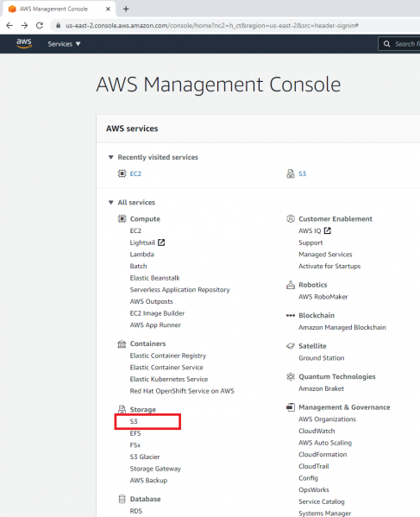Click the Storage category icon
Screen dimensions: 420x517
[122, 409]
